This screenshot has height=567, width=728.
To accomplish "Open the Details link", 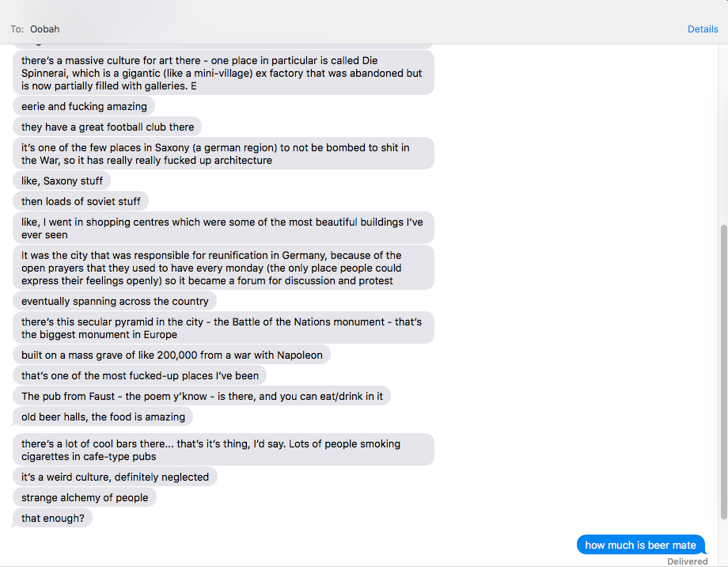I will pyautogui.click(x=703, y=29).
